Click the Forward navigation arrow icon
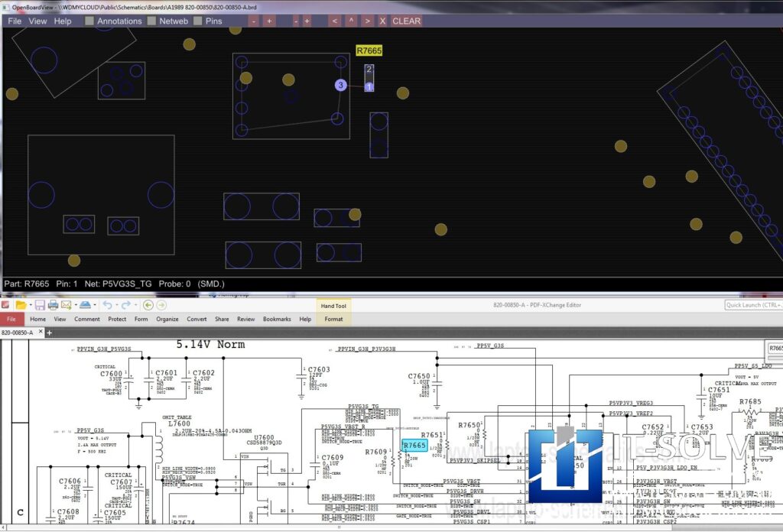This screenshot has width=783, height=532. (161, 305)
